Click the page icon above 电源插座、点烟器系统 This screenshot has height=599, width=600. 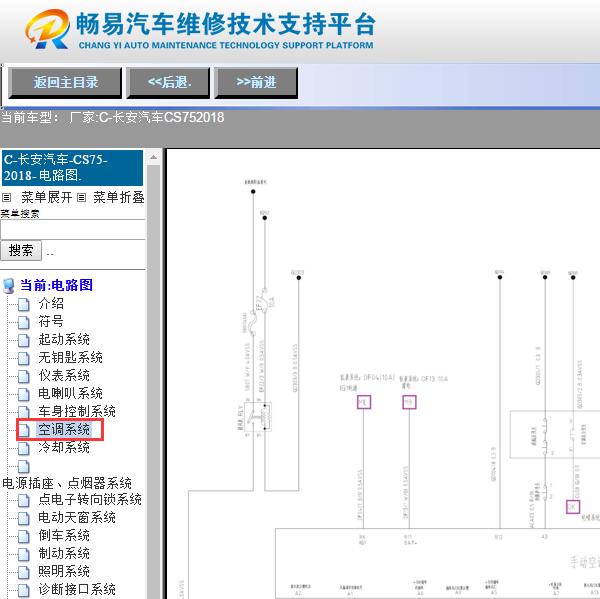24,467
